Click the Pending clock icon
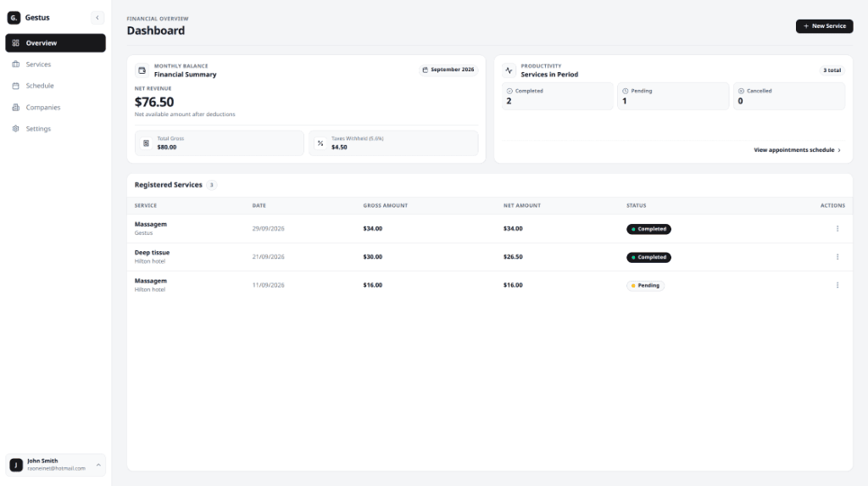The height and width of the screenshot is (486, 868). pyautogui.click(x=626, y=91)
